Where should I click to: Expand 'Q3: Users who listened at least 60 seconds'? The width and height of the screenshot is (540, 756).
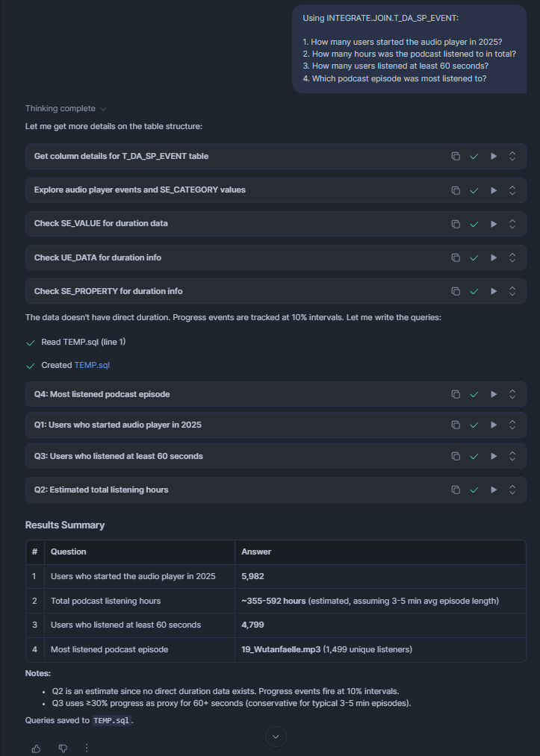click(512, 456)
